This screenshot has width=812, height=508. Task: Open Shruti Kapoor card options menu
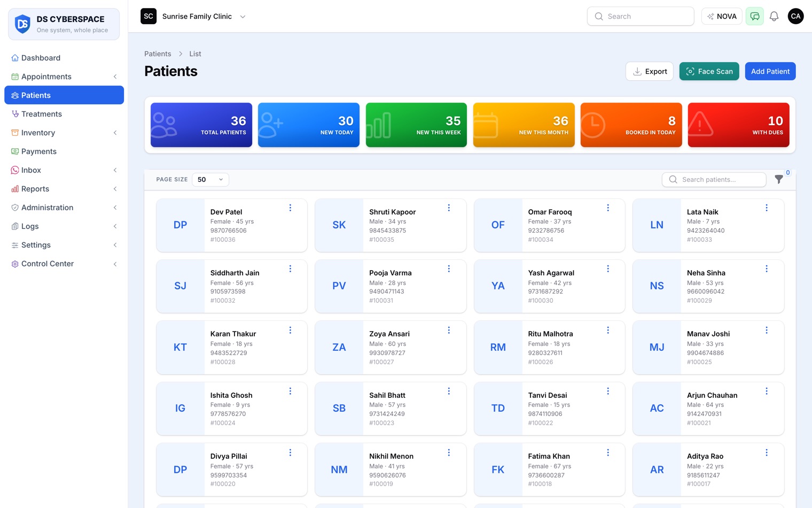click(449, 208)
